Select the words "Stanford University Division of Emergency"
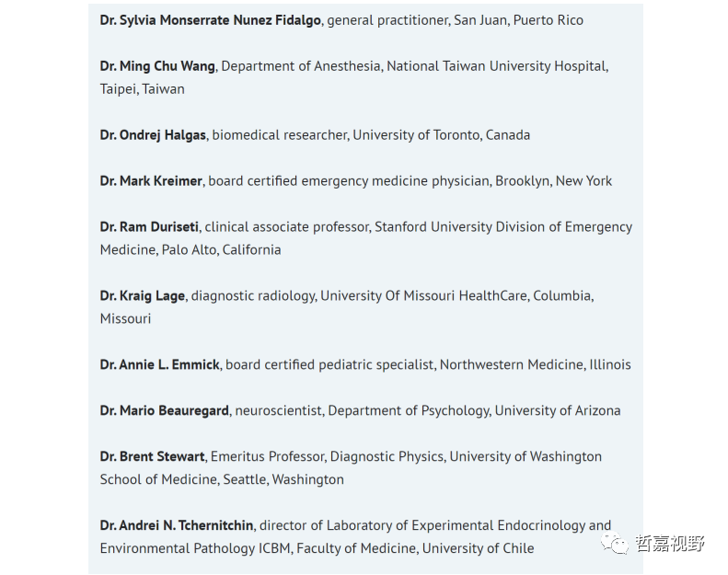 click(503, 227)
